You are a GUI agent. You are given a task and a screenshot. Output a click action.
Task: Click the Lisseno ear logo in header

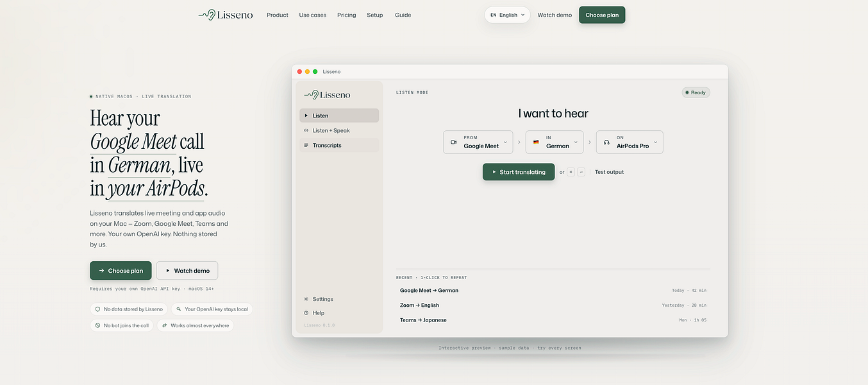tap(206, 15)
